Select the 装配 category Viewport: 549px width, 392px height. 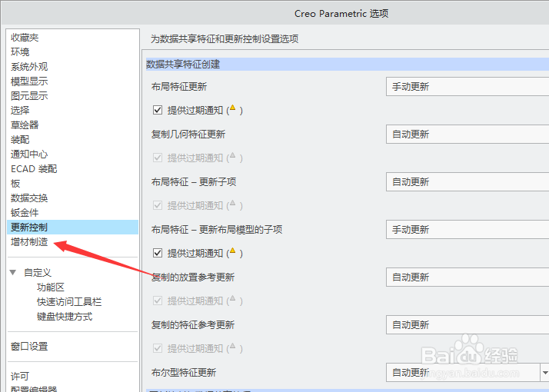point(20,140)
